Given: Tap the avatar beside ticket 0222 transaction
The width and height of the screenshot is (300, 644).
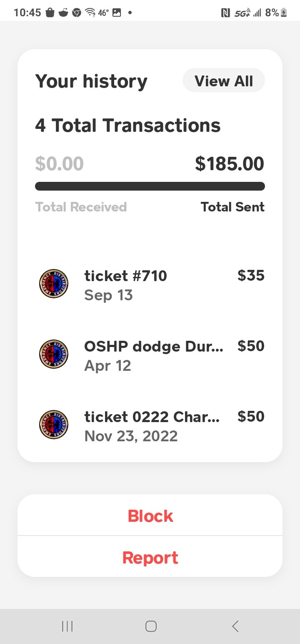Looking at the screenshot, I should coord(54,425).
